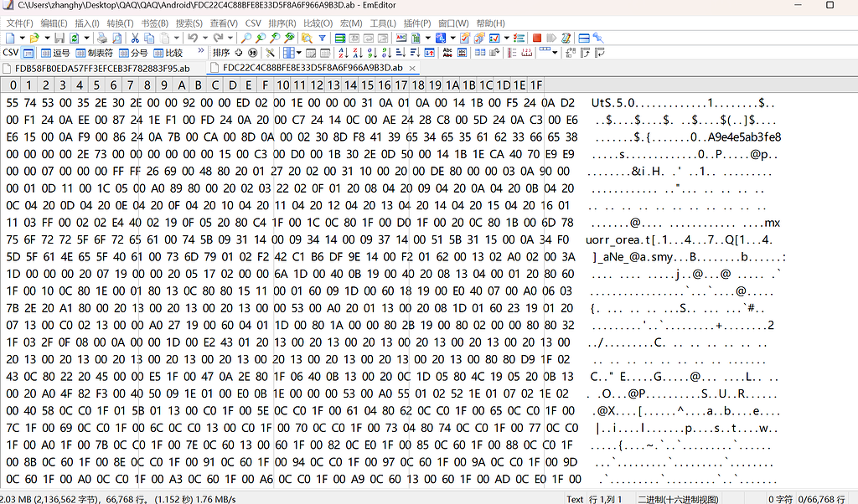Expand the dropdown arrow beside the Open icon
This screenshot has height=504, width=858.
[47, 38]
